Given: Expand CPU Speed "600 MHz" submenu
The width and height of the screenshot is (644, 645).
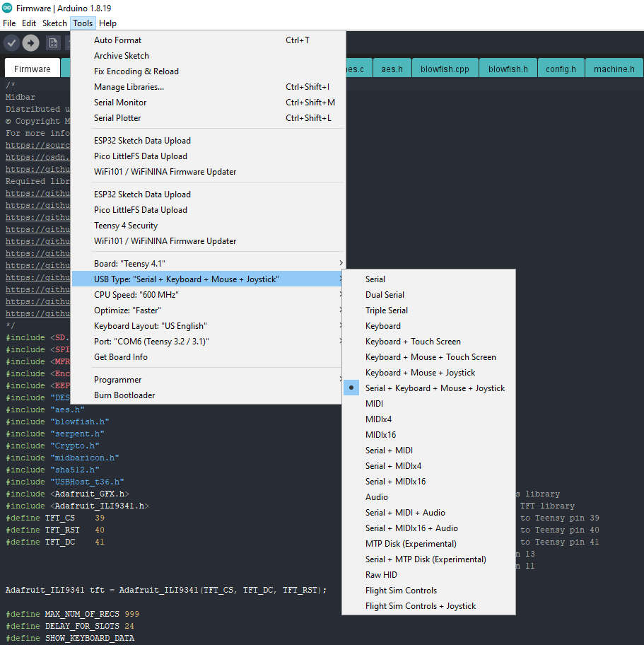Looking at the screenshot, I should [208, 295].
